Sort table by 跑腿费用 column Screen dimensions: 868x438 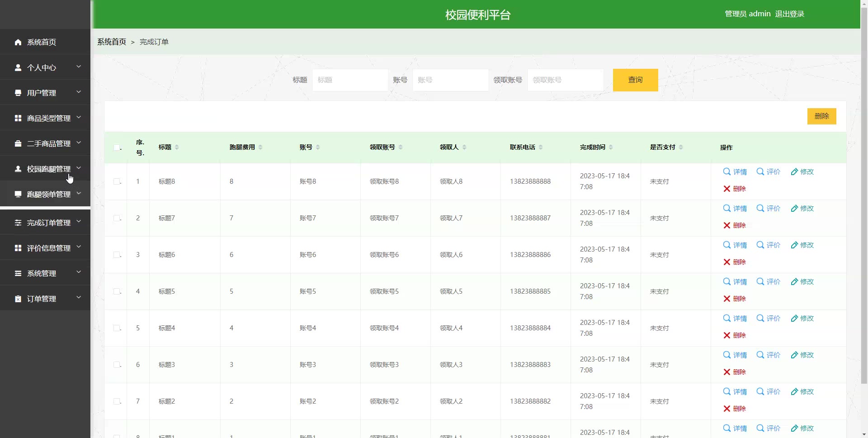pos(260,147)
